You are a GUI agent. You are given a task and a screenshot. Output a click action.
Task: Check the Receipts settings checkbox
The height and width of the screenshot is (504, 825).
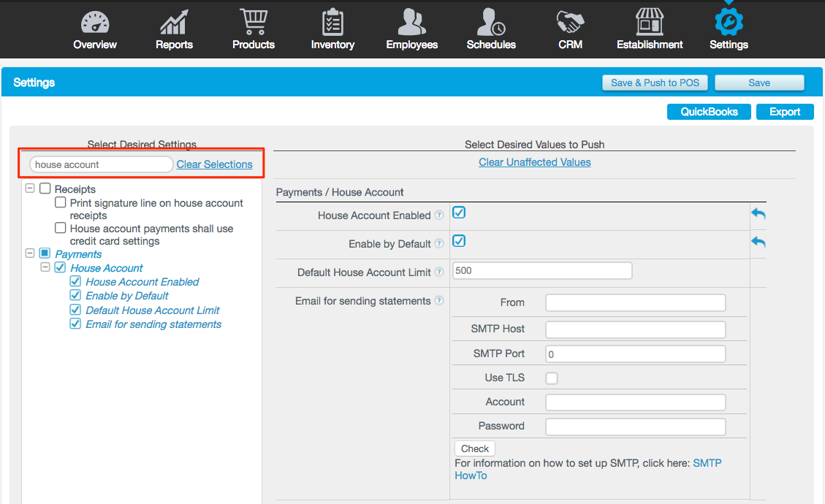click(45, 188)
